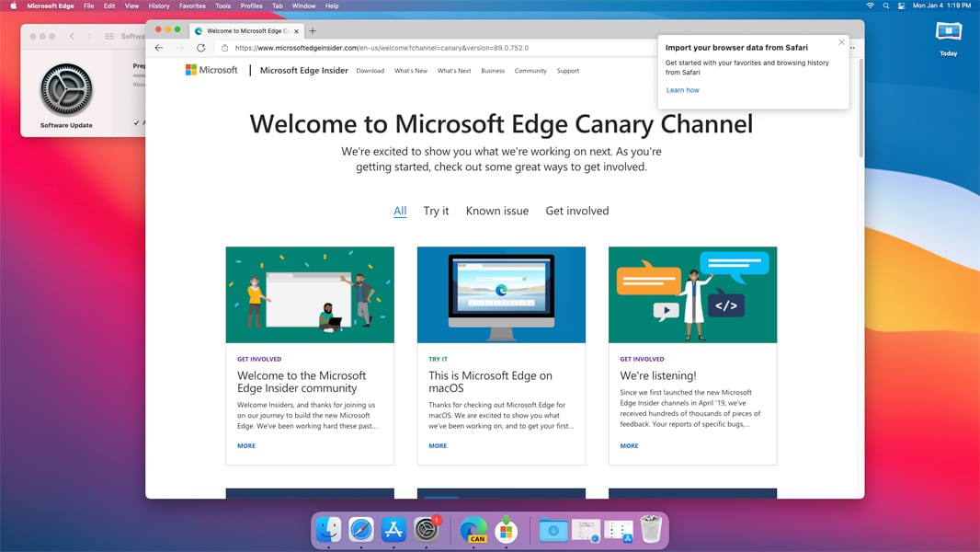
Task: Click the Microsoft installer icon in the dock
Action: tap(505, 530)
